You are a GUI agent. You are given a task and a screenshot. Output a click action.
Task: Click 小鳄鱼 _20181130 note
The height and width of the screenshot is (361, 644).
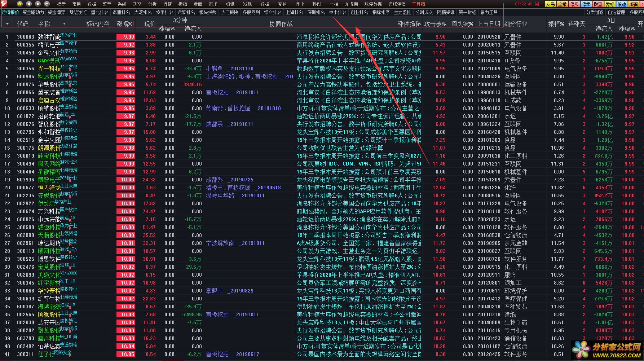click(230, 69)
